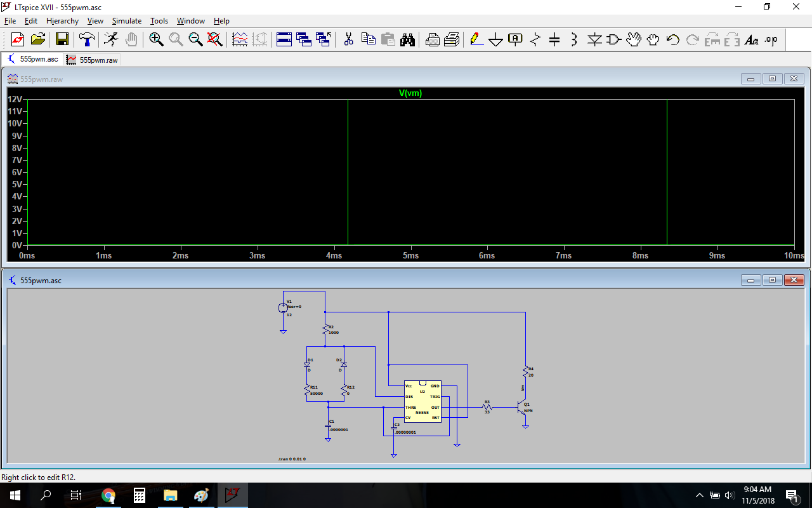Open Google Chrome from the taskbar
Image resolution: width=812 pixels, height=508 pixels.
(x=108, y=495)
